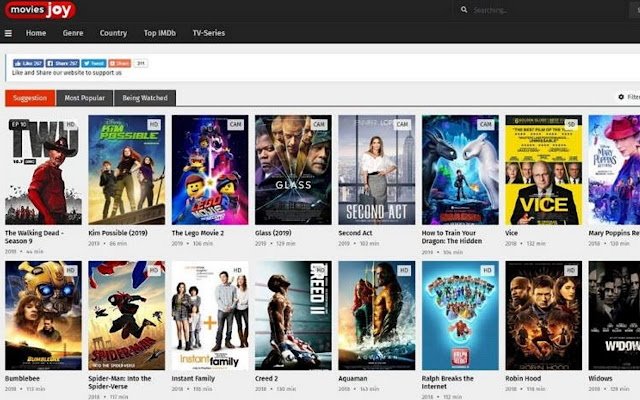The height and width of the screenshot is (400, 640).
Task: Click the MoviesJoy logo
Action: point(40,10)
